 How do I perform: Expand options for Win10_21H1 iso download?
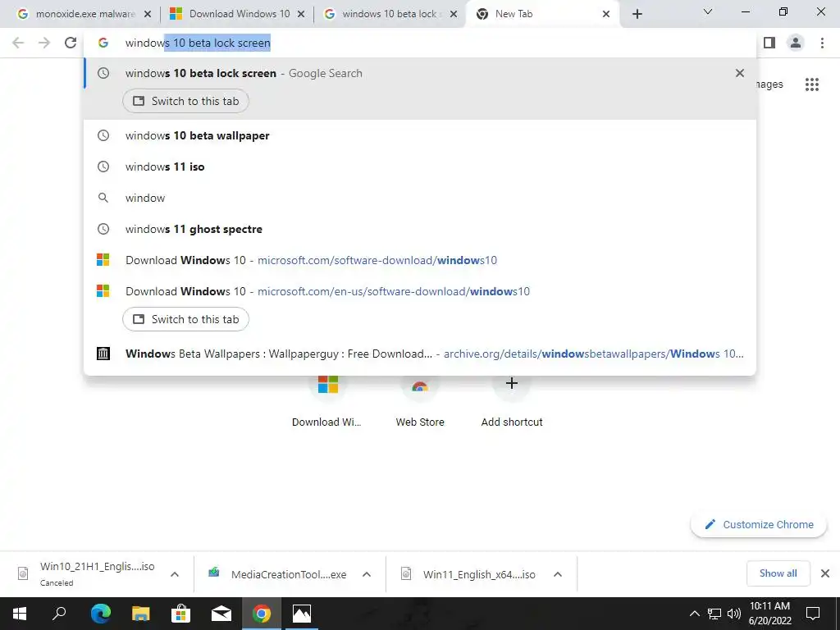point(175,574)
